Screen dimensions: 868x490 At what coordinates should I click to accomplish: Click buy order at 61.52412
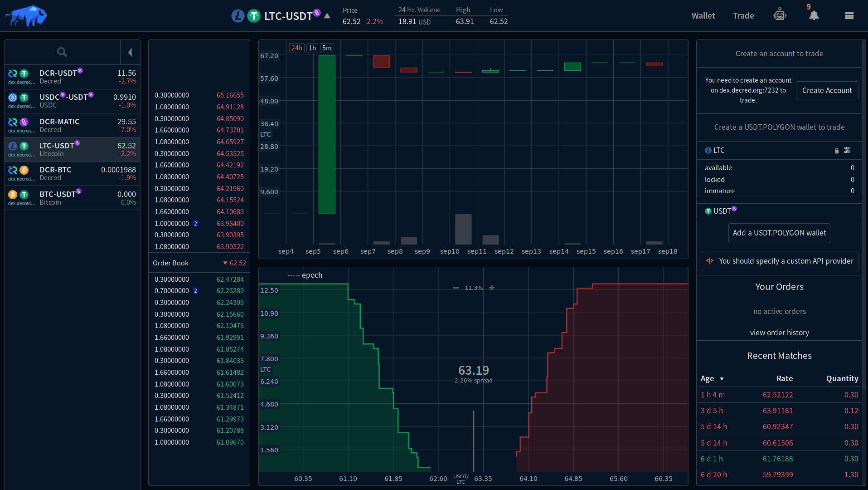coord(199,396)
